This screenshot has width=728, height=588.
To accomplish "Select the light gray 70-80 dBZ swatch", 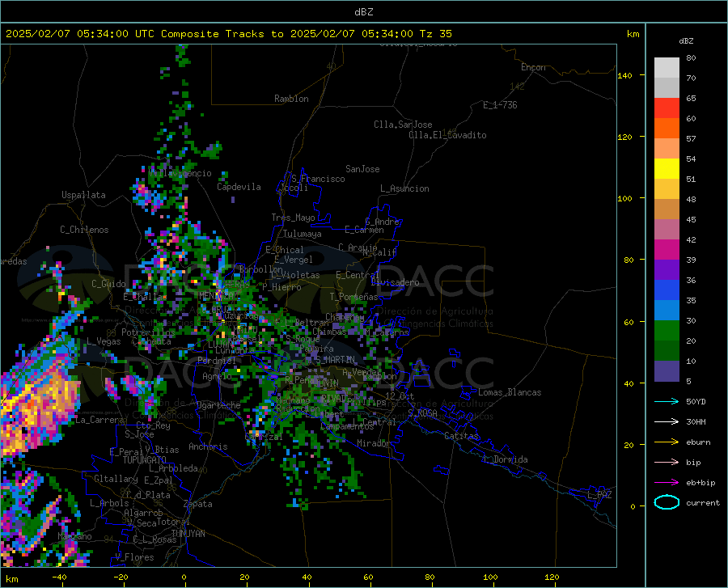I will tap(667, 68).
